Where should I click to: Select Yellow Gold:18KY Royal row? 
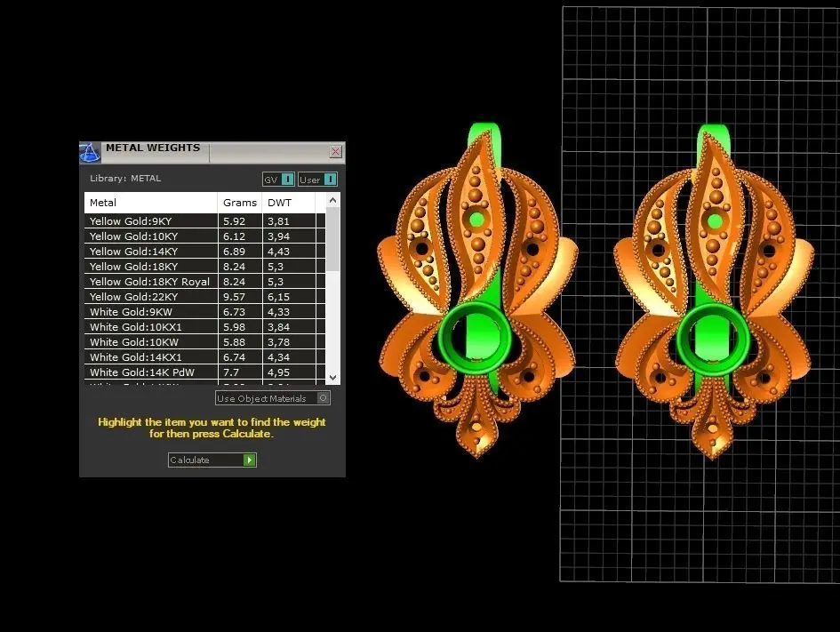click(204, 282)
